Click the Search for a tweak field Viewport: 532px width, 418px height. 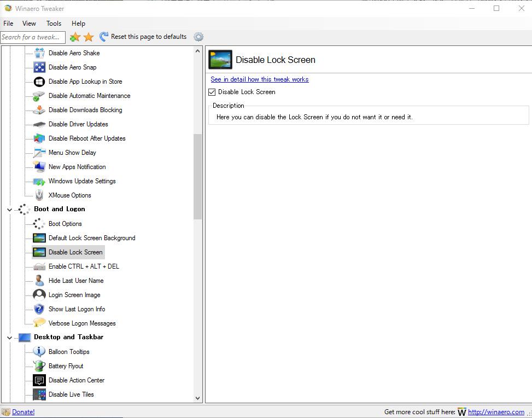coord(33,37)
